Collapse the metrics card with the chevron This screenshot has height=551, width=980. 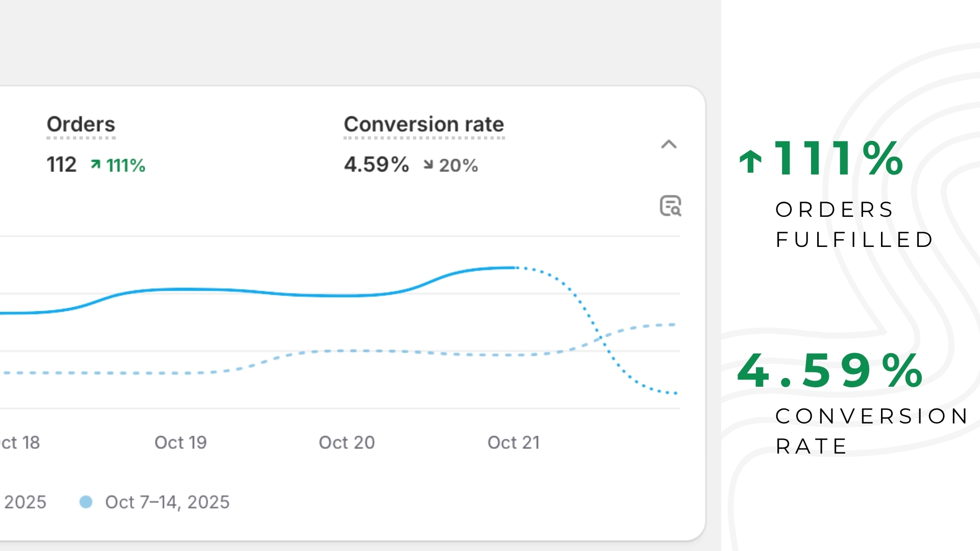(x=669, y=144)
